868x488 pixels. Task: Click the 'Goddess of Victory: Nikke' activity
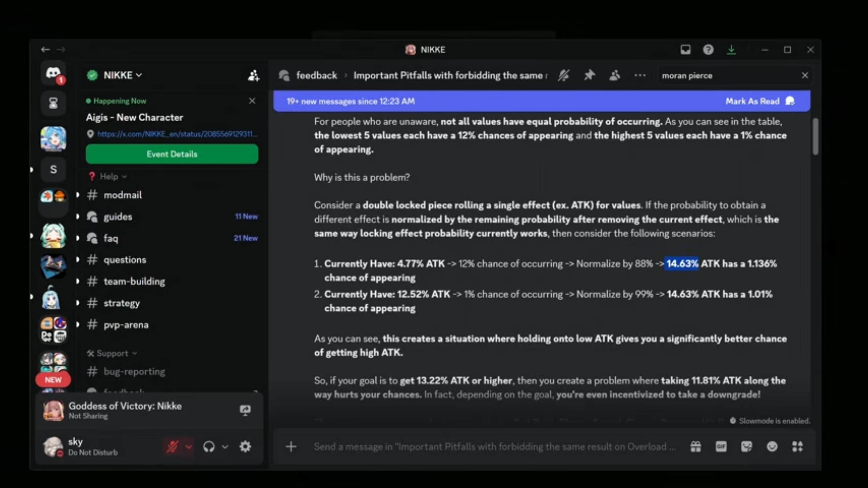(x=125, y=406)
